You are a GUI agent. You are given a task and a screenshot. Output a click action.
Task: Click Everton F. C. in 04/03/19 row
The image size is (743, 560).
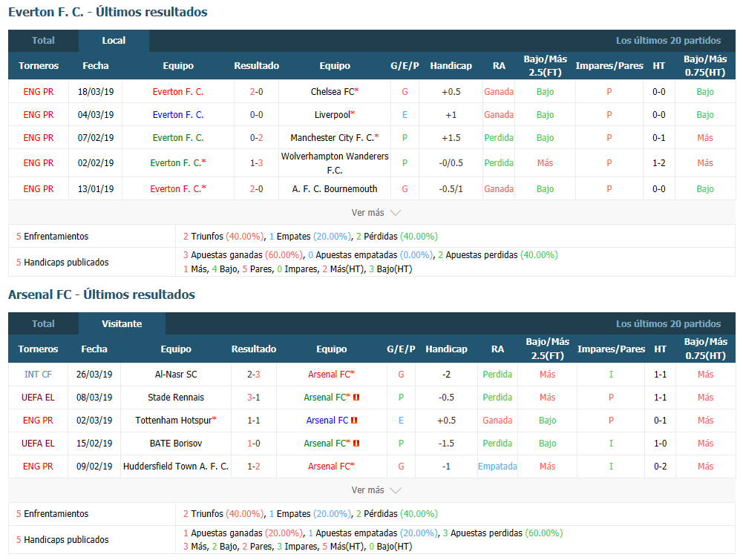[x=178, y=114]
